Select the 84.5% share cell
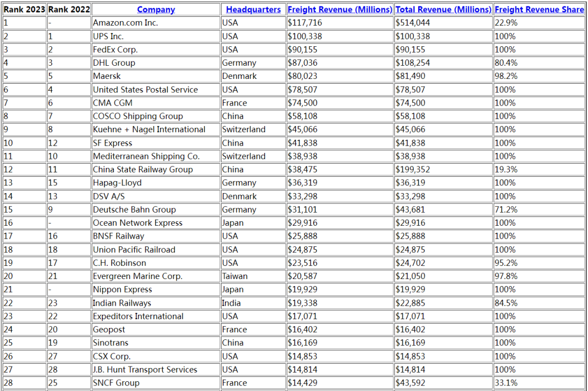588x391 pixels. click(539, 303)
